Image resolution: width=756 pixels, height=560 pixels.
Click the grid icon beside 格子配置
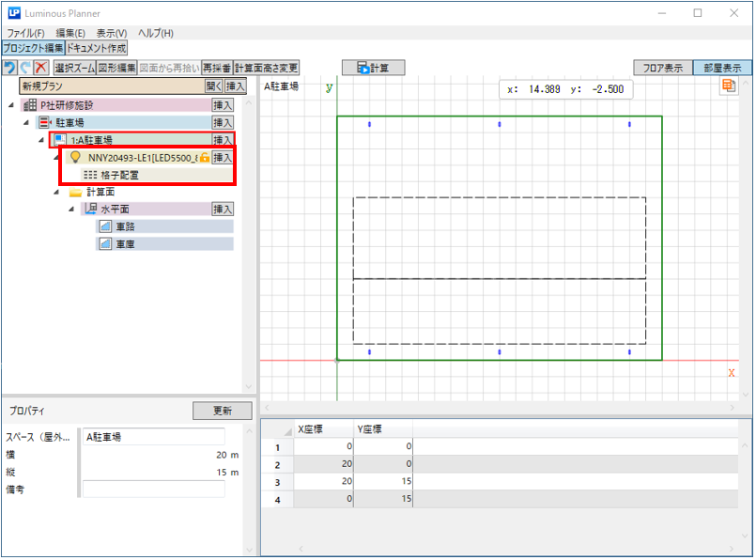[x=90, y=175]
